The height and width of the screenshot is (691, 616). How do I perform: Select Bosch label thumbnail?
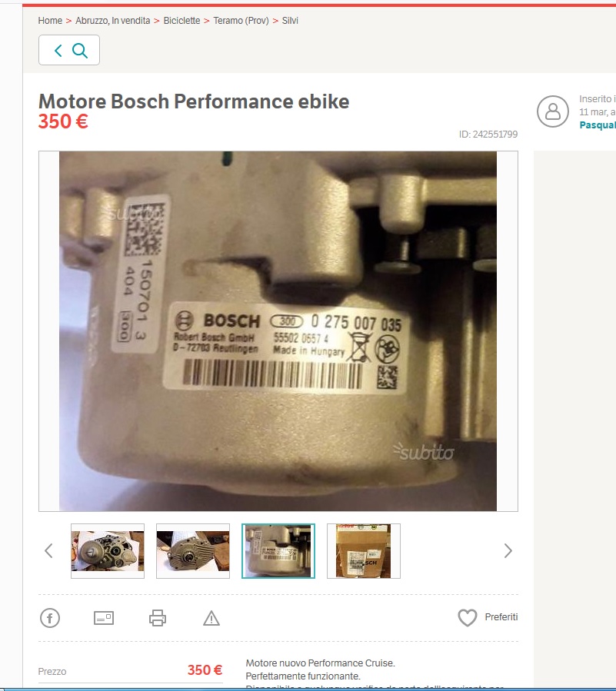(x=278, y=551)
